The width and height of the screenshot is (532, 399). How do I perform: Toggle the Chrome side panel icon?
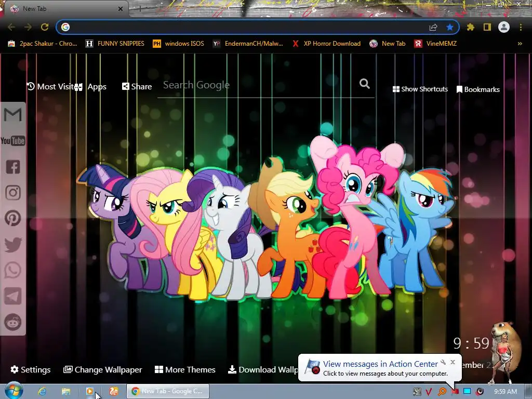click(487, 27)
